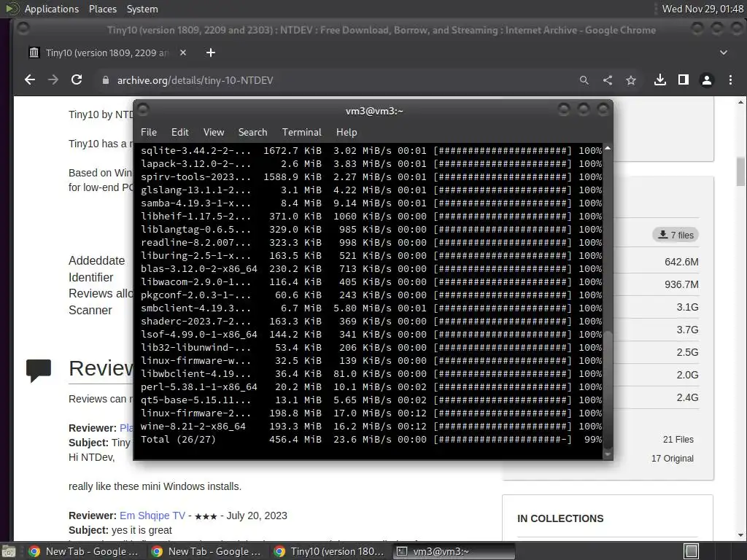
Task: Click terminal scrollbar up arrow
Action: (x=608, y=148)
